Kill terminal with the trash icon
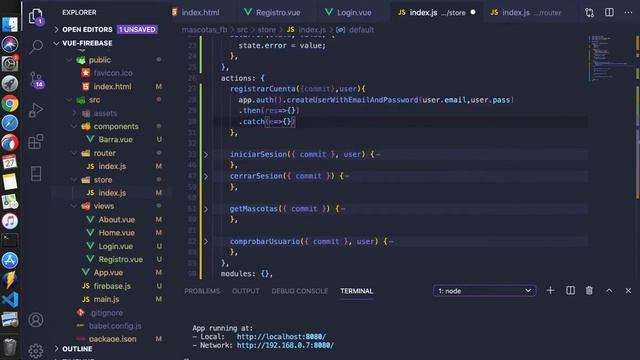This screenshot has height=360, width=640. [x=589, y=291]
